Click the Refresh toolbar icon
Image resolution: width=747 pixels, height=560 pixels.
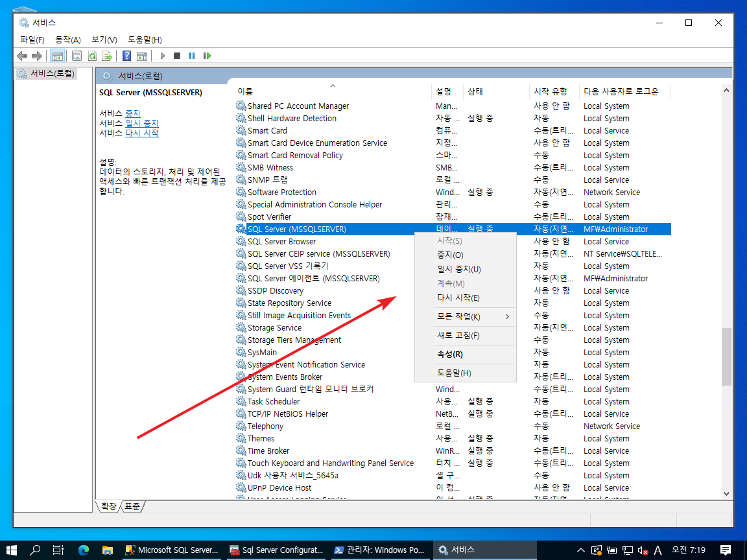[93, 56]
